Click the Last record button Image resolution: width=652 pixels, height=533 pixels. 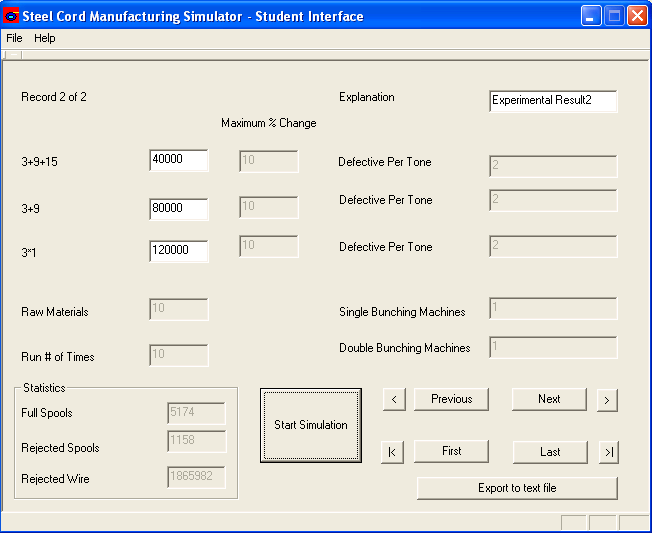coord(550,452)
